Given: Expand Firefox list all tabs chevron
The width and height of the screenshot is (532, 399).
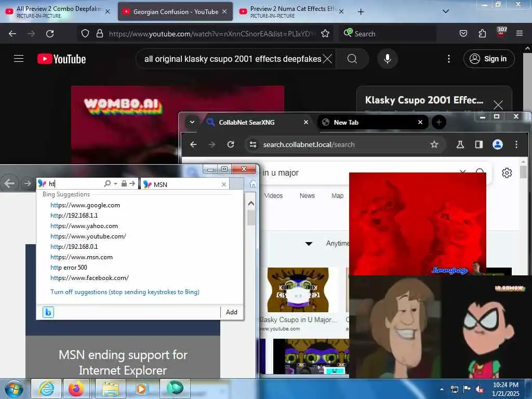Looking at the screenshot, I should (x=445, y=11).
